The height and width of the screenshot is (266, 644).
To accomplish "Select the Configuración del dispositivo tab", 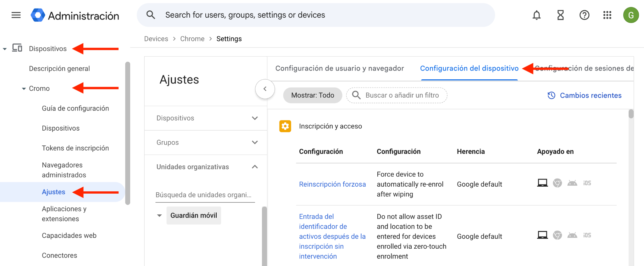I will (x=469, y=68).
